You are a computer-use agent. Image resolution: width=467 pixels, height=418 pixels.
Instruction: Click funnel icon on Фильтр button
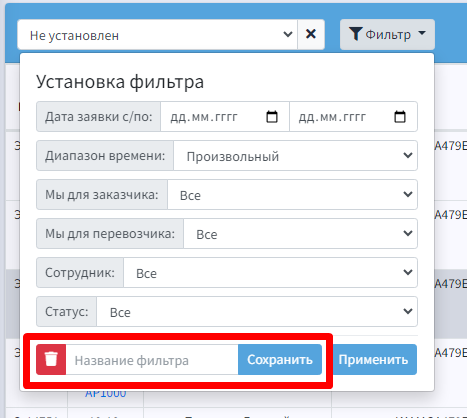click(355, 34)
